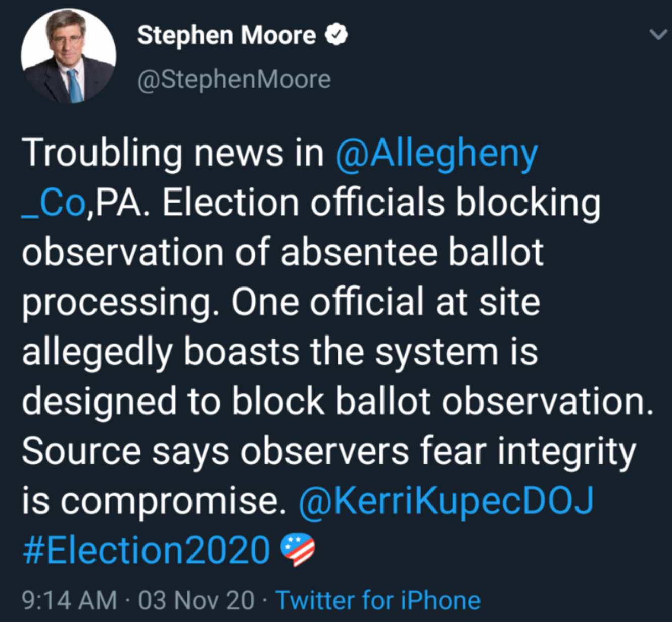Open the Twitter for iPhone source link
672x622 pixels.
click(378, 600)
